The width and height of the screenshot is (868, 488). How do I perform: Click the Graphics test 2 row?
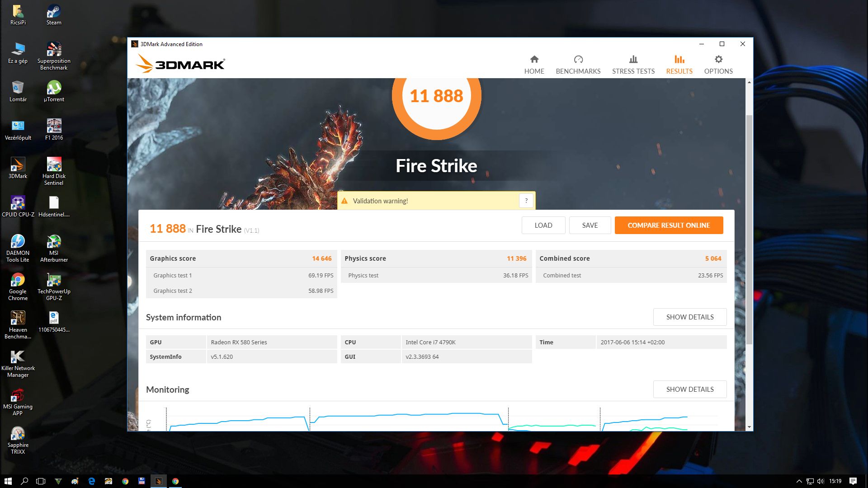click(x=241, y=291)
